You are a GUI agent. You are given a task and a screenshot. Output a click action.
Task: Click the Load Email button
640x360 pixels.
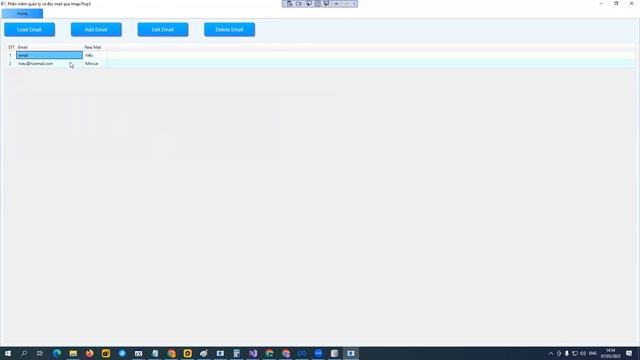pyautogui.click(x=29, y=29)
